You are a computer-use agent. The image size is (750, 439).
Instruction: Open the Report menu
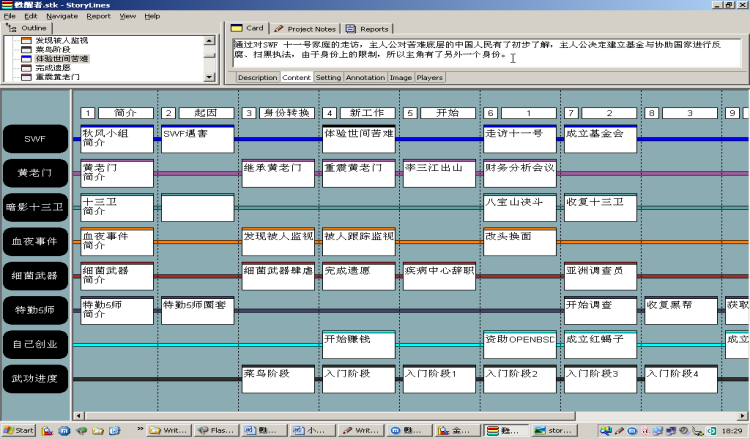pyautogui.click(x=98, y=16)
